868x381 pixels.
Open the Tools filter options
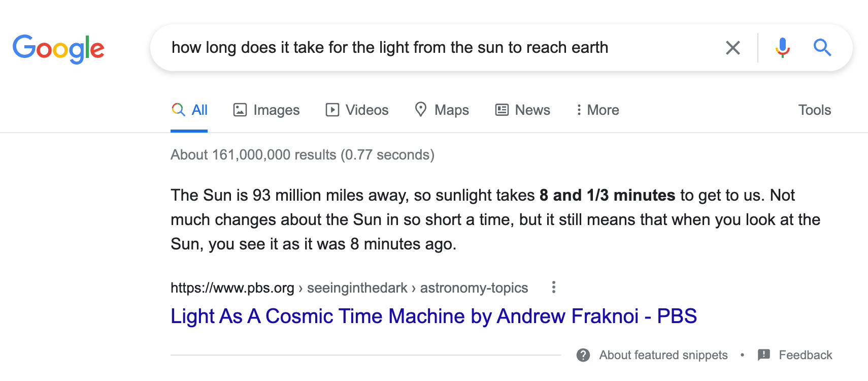(814, 110)
